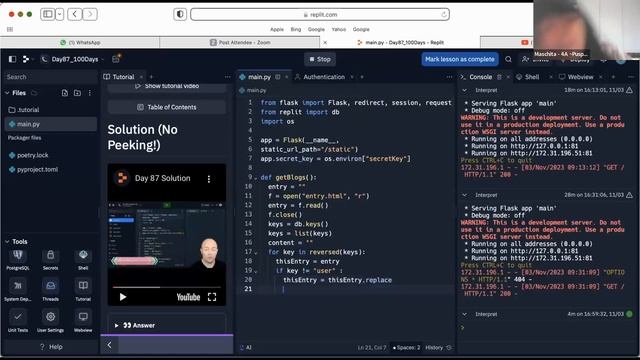Image resolution: width=640 pixels, height=360 pixels.
Task: Switch to the Shell tab
Action: [x=532, y=77]
